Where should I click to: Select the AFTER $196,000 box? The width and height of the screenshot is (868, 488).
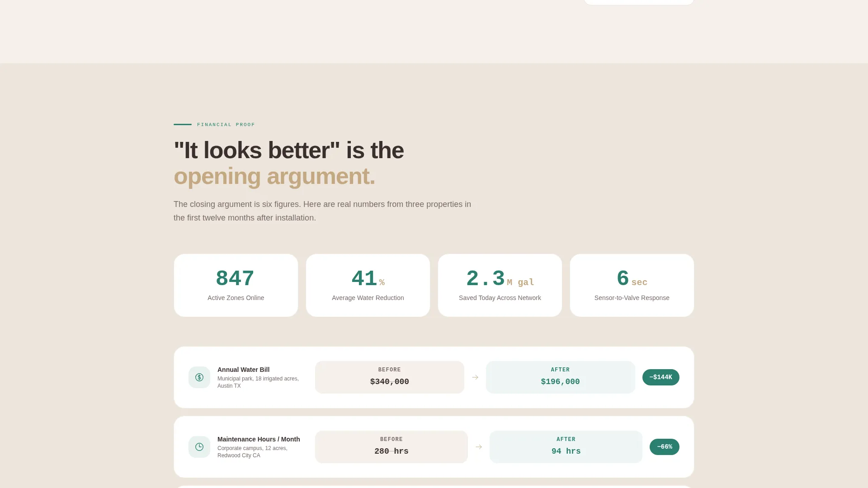(561, 377)
